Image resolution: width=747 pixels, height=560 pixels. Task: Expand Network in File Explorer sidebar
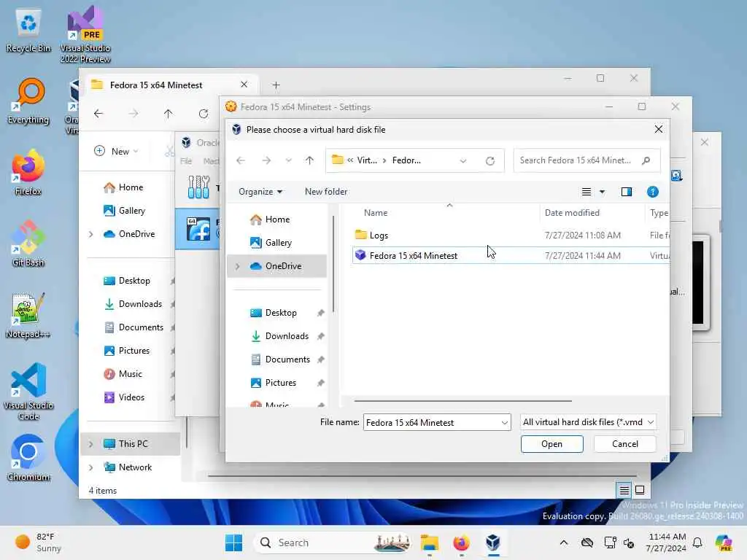[x=90, y=467]
